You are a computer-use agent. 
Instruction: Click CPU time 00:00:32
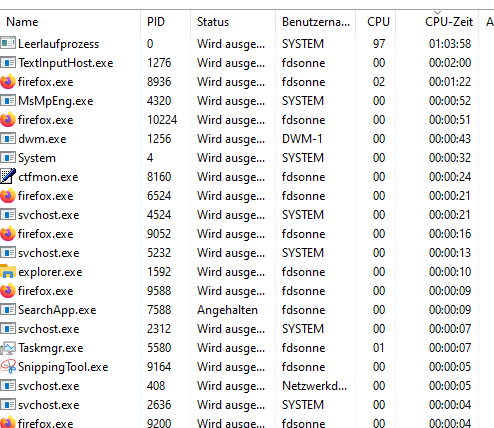450,158
